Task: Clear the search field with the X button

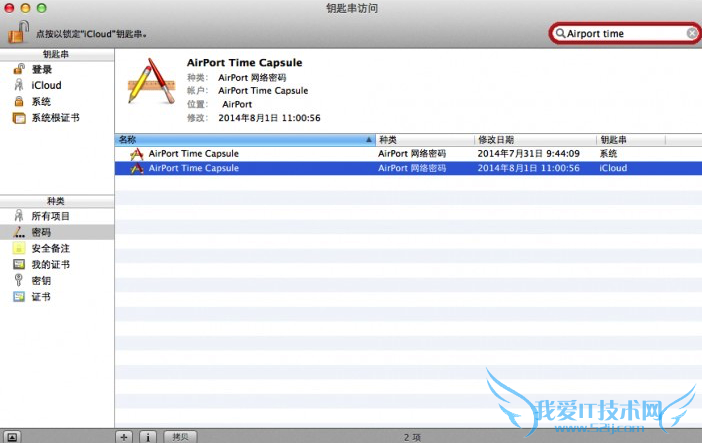Action: (692, 34)
